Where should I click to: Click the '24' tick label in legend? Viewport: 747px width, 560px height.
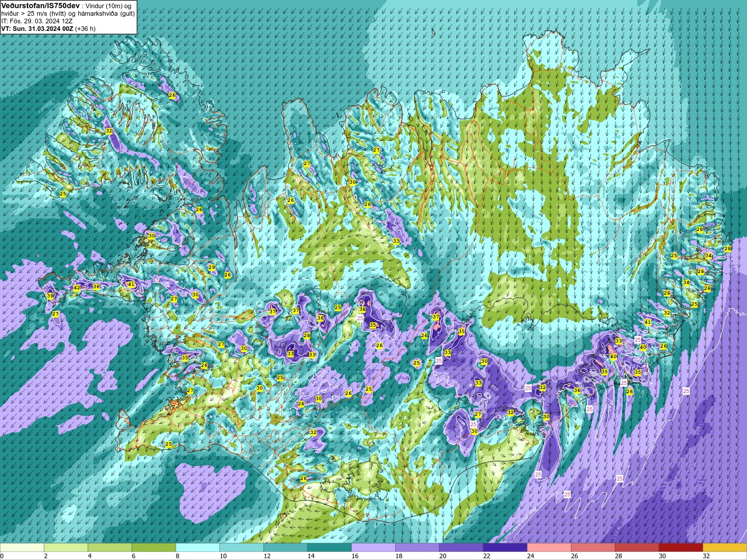[531, 556]
